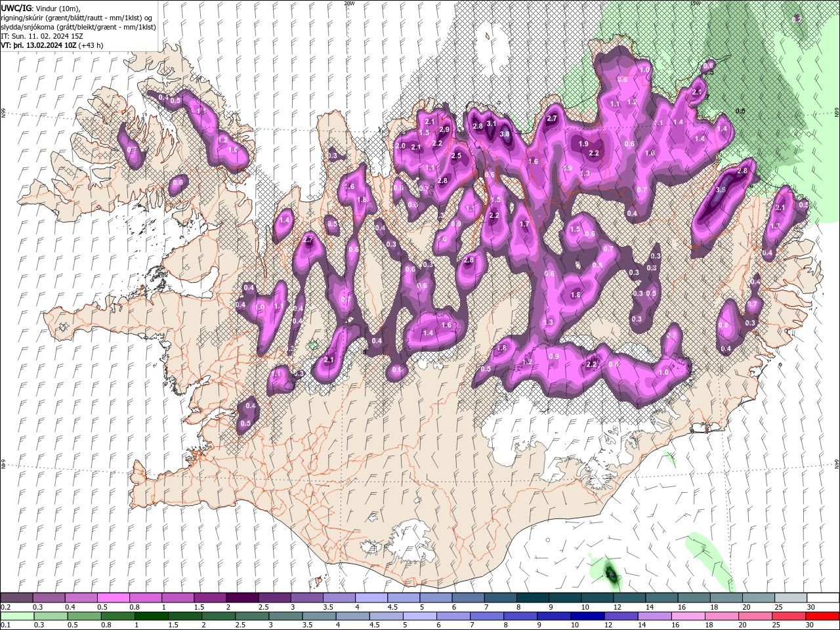The image size is (840, 630).
Task: Click the '20W' longitude label
Action: pyautogui.click(x=349, y=3)
